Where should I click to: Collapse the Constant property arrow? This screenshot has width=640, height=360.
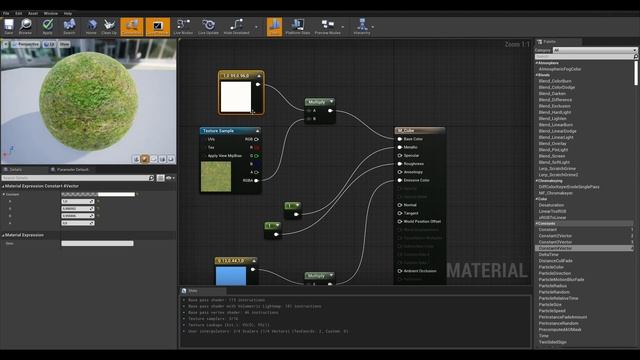click(x=4, y=194)
